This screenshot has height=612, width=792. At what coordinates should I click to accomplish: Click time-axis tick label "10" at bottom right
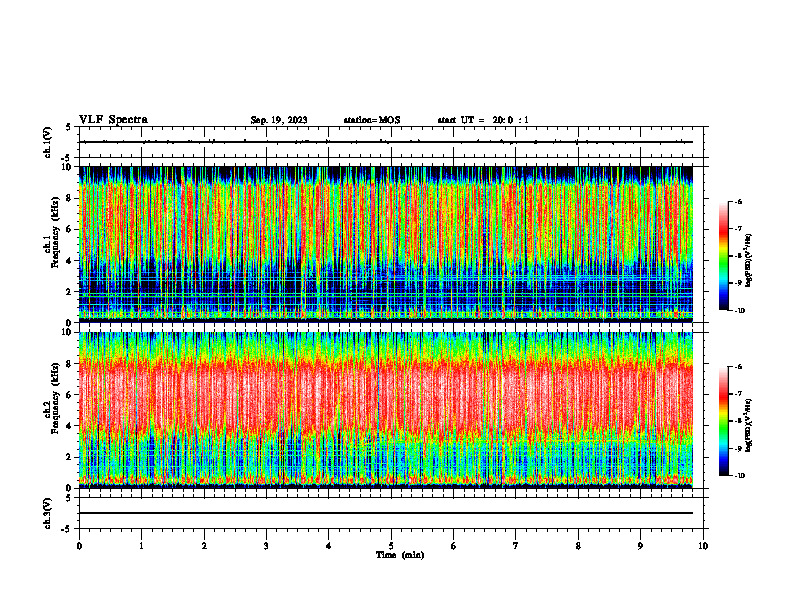[x=703, y=546]
